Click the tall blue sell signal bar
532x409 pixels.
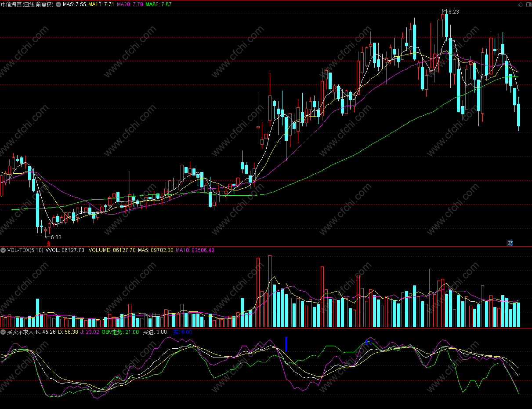286,344
